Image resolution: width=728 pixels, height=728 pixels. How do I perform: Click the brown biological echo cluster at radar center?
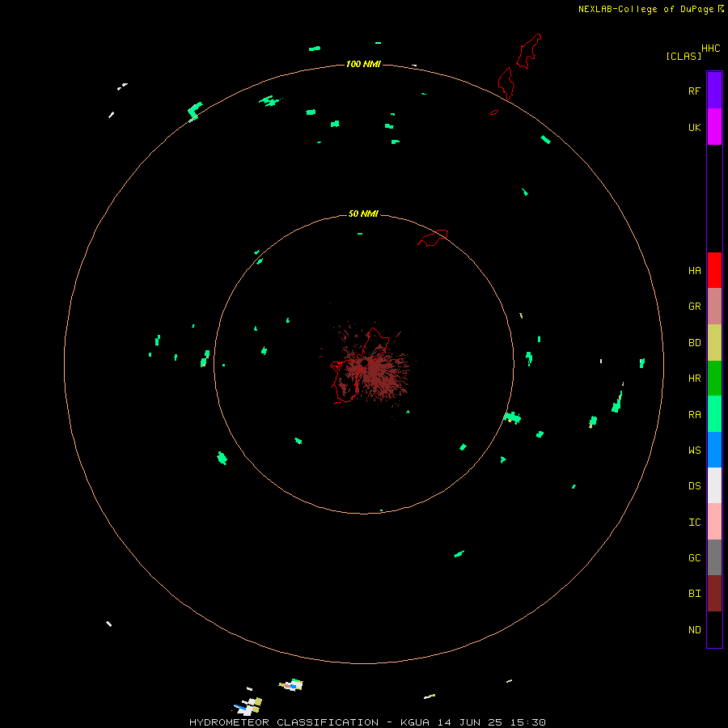click(x=371, y=366)
